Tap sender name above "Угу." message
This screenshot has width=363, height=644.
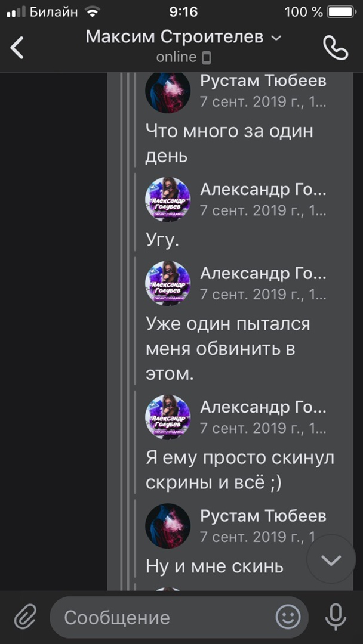click(x=263, y=190)
